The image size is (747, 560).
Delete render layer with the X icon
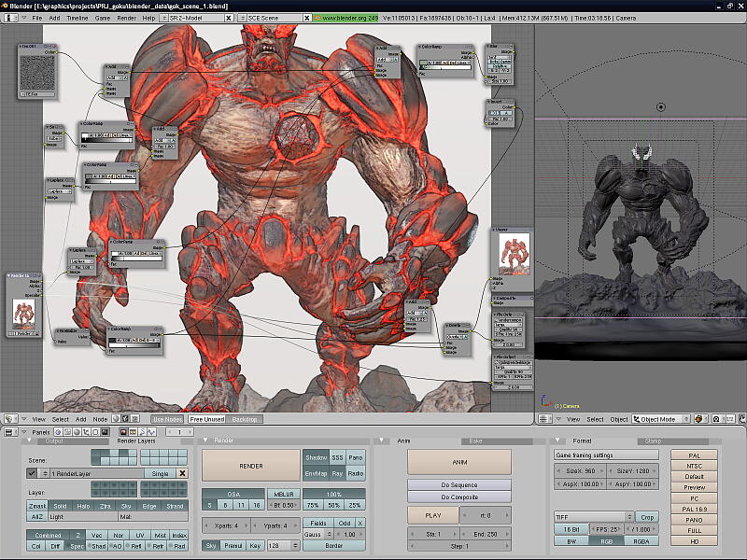(182, 473)
